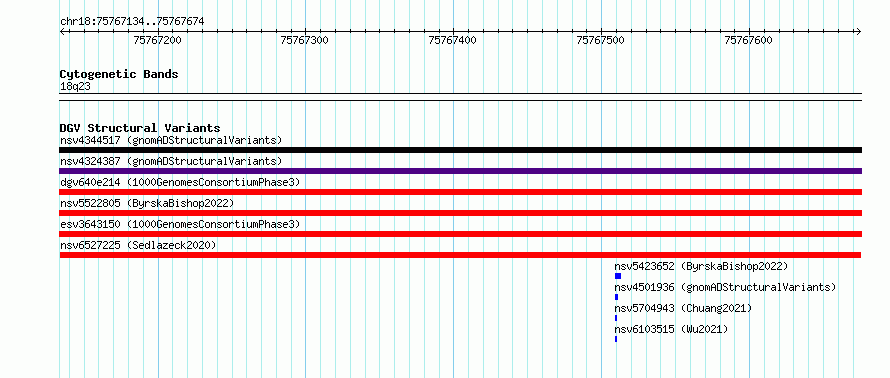
Task: Open variant nsv5704943 (Chuang2021) label
Action: click(683, 308)
